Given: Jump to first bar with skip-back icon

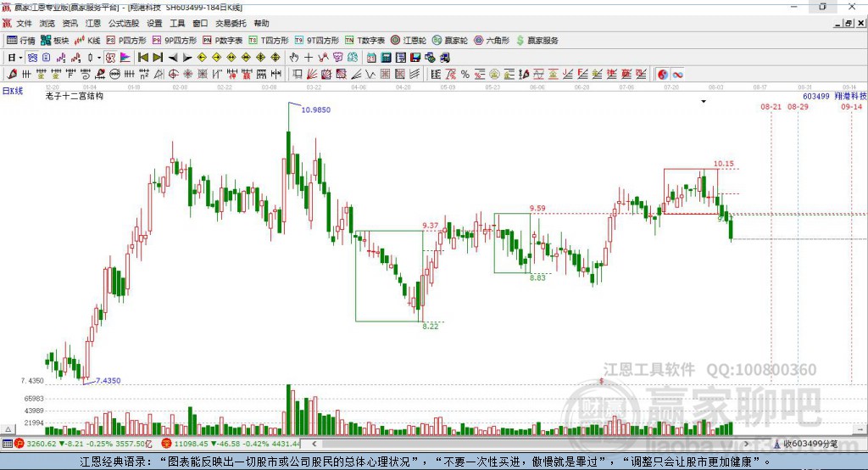Looking at the screenshot, I should click(x=142, y=58).
